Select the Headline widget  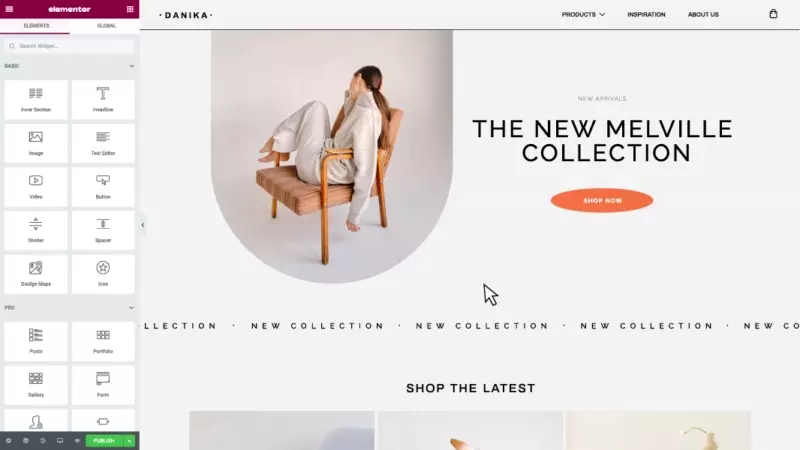[x=103, y=99]
